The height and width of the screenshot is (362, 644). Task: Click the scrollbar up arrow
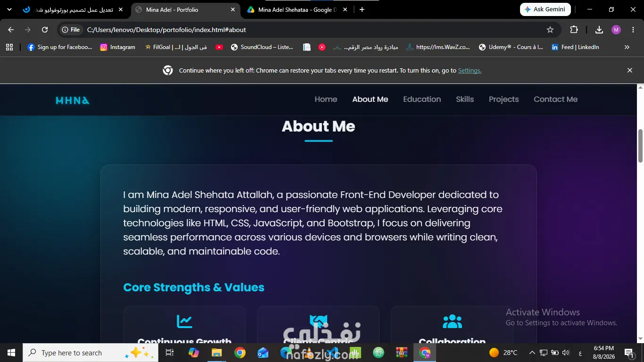[x=641, y=88]
